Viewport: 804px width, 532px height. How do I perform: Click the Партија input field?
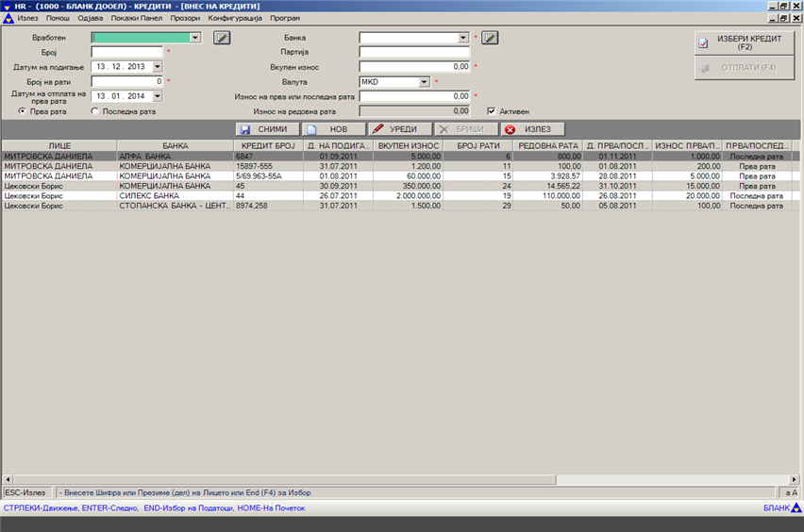[x=414, y=52]
